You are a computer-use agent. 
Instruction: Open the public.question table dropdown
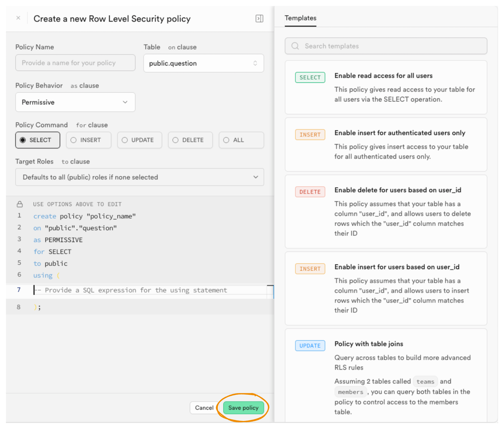(x=204, y=63)
